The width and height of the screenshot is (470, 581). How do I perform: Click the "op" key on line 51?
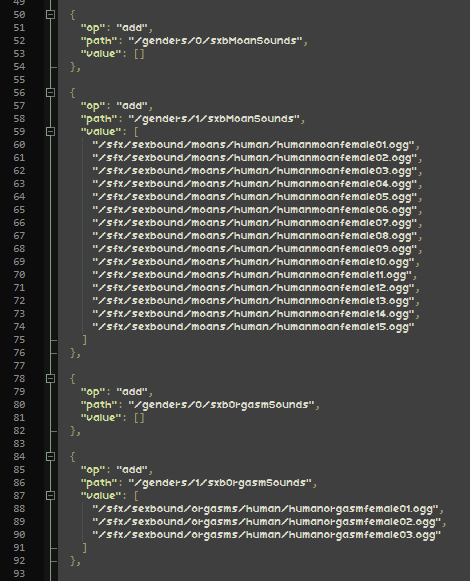pos(93,28)
